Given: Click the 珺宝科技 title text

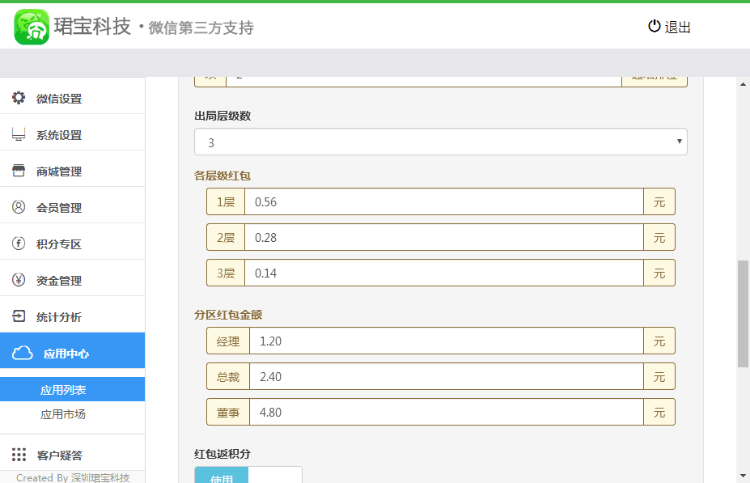Looking at the screenshot, I should (x=92, y=26).
